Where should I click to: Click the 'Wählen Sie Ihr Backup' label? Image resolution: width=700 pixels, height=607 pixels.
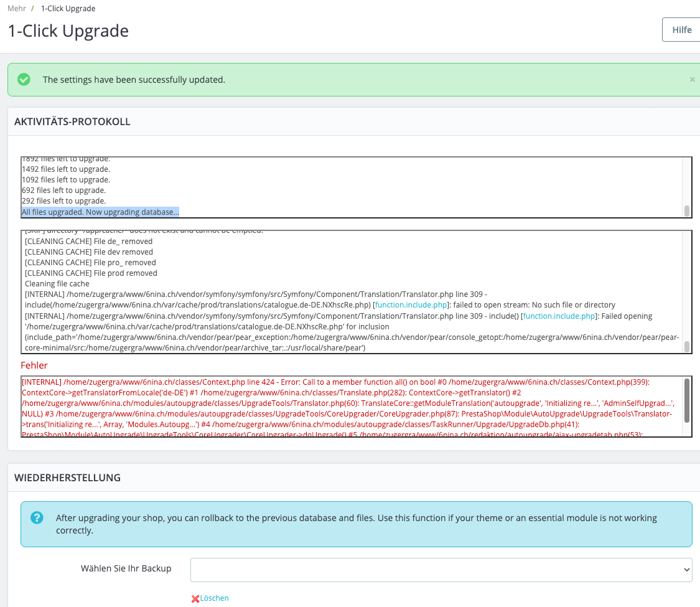point(126,568)
